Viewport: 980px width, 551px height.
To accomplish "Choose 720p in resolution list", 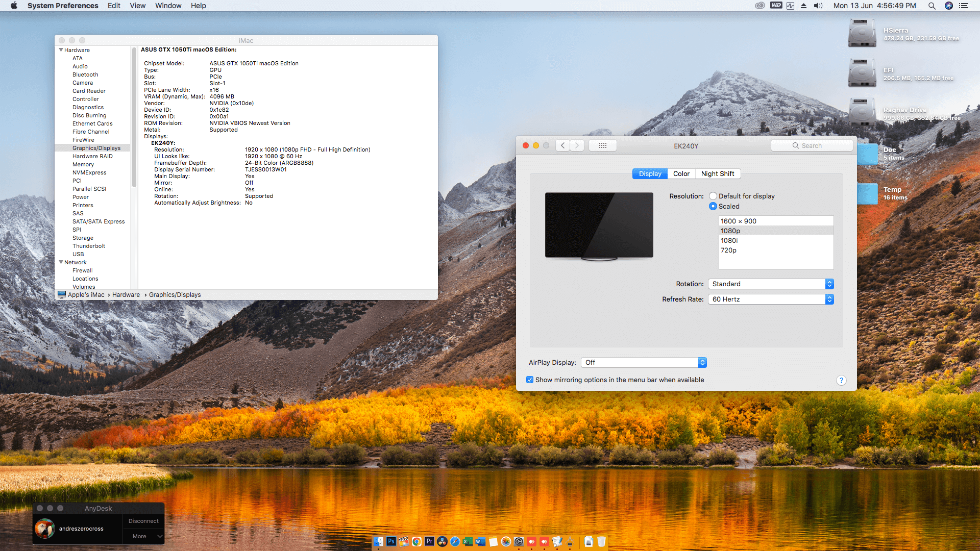I will click(x=728, y=250).
